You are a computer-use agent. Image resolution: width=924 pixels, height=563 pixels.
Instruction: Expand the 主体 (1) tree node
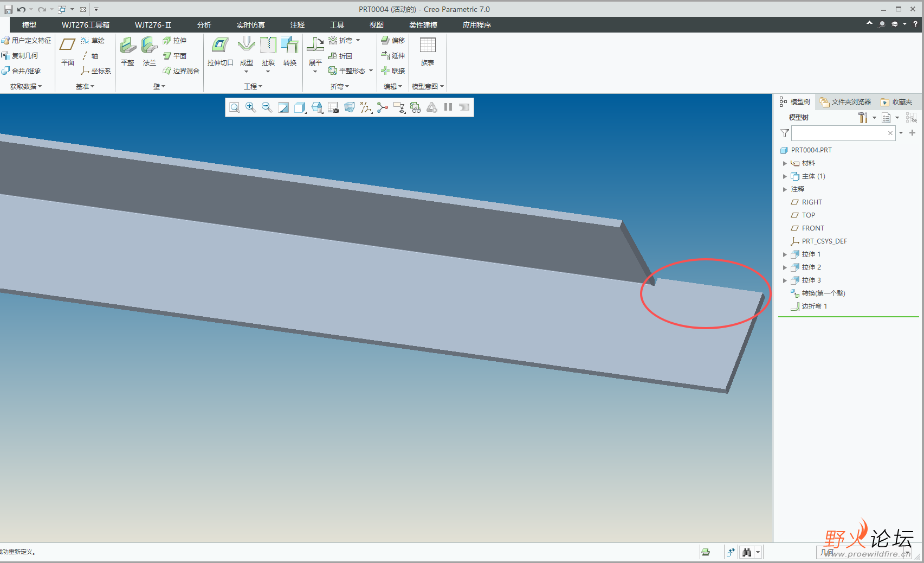point(785,176)
